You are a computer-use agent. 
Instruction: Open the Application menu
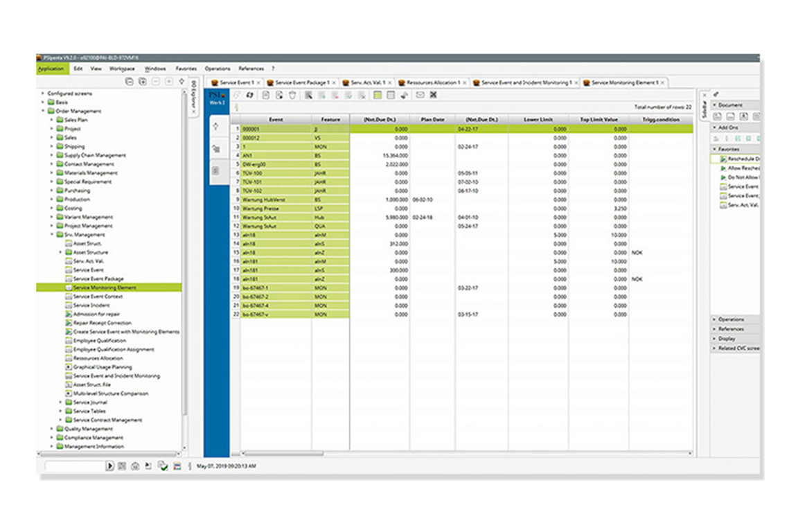pyautogui.click(x=51, y=69)
